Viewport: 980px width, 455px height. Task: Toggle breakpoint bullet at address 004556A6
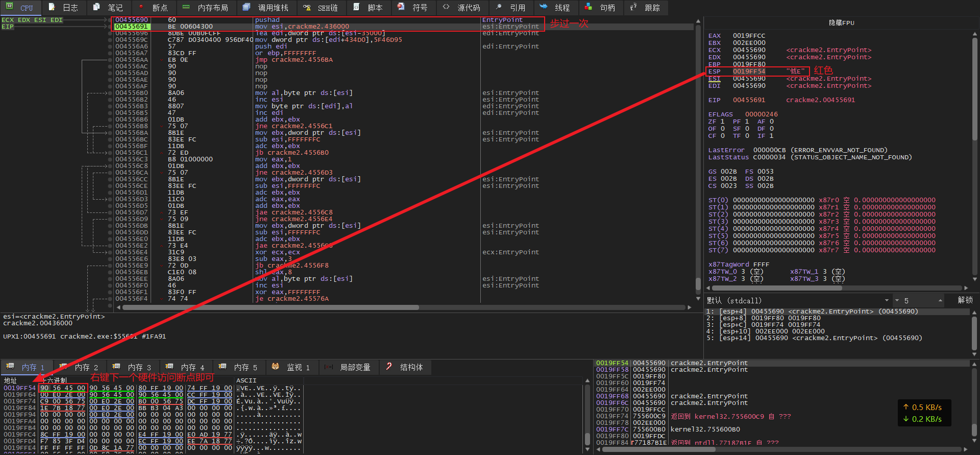click(x=110, y=46)
